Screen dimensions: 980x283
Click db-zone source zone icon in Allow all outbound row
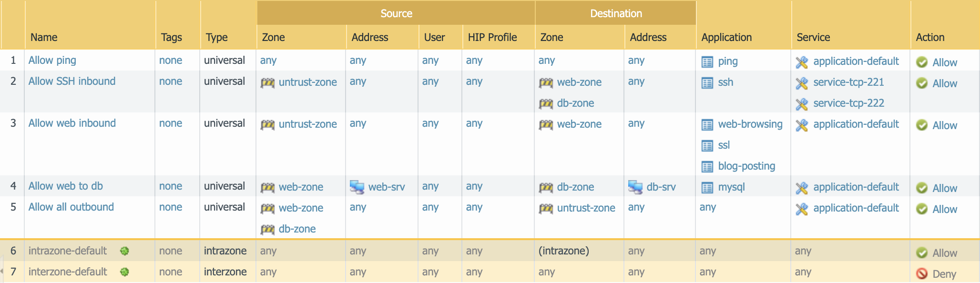[267, 230]
